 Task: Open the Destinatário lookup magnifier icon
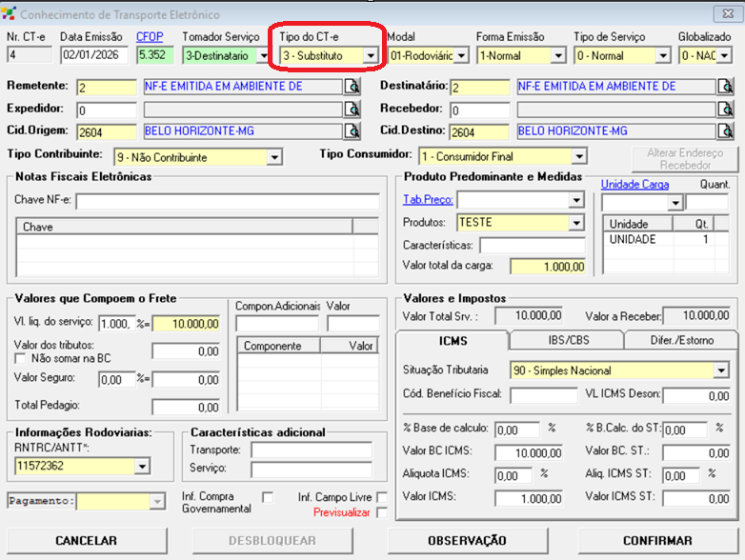pyautogui.click(x=726, y=88)
